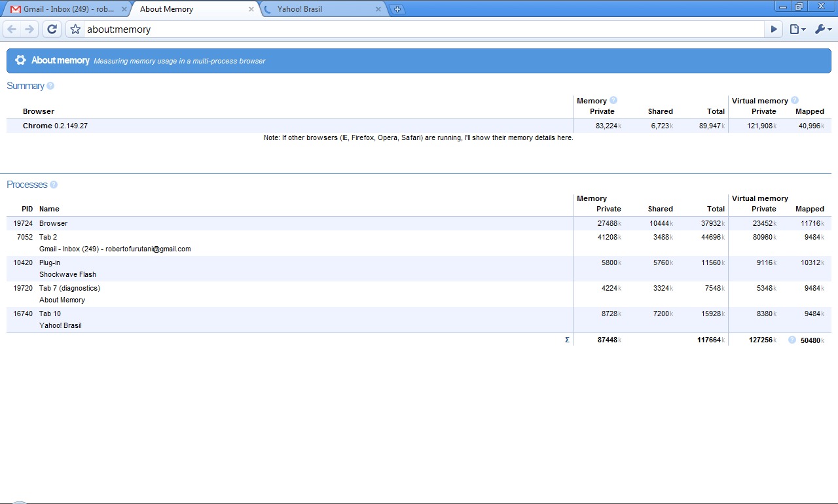Click PID 19724 in the Processes table
Image resolution: width=838 pixels, height=504 pixels.
pyautogui.click(x=23, y=223)
